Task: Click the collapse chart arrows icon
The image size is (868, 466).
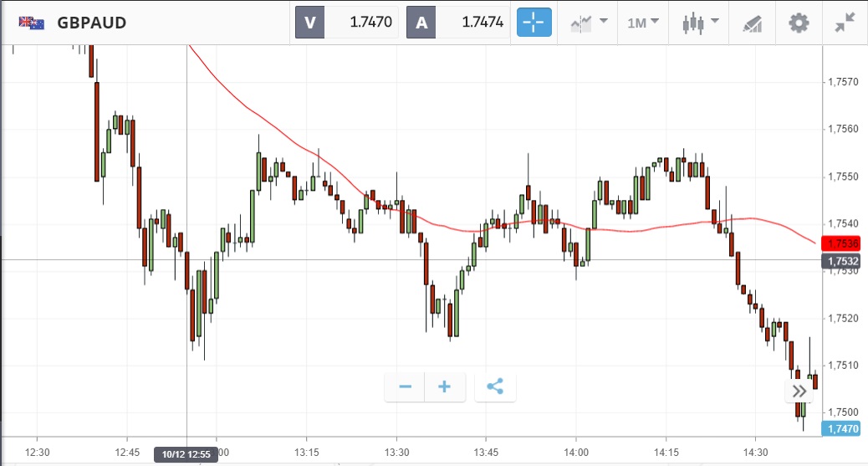Action: pos(845,23)
